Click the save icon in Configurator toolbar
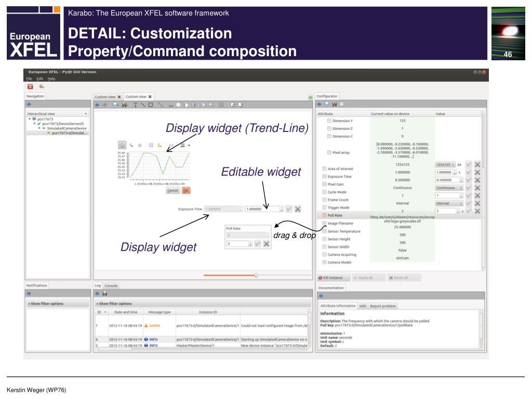Viewport: 532px width, 399px height. 335,104
